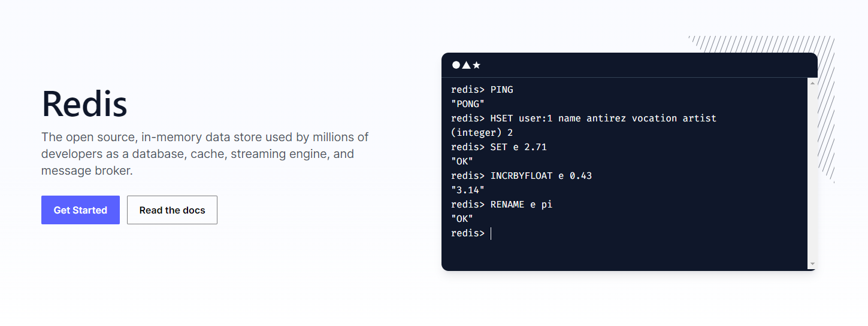
Task: Click the PING command line
Action: point(482,90)
